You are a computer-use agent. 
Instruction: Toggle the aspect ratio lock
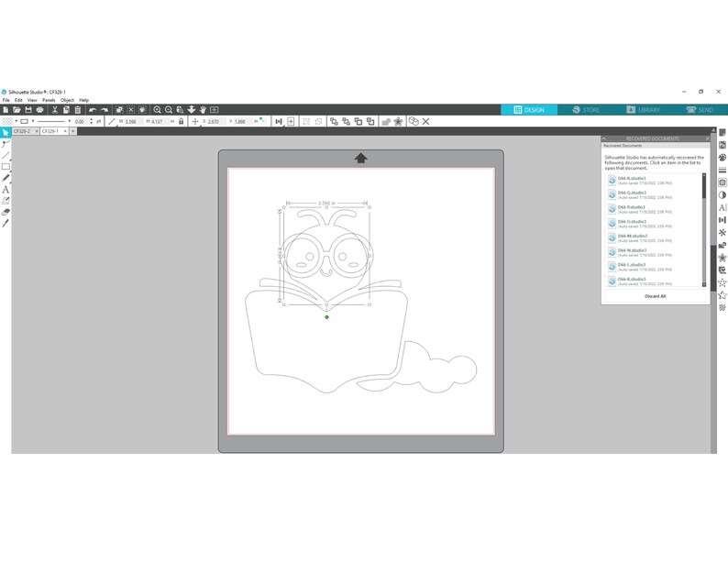(x=181, y=121)
